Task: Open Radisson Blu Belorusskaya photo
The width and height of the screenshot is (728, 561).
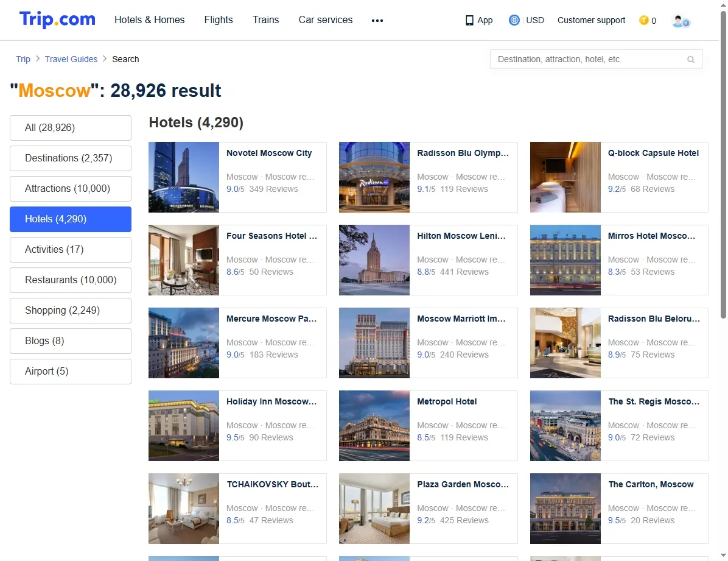Action: point(565,342)
